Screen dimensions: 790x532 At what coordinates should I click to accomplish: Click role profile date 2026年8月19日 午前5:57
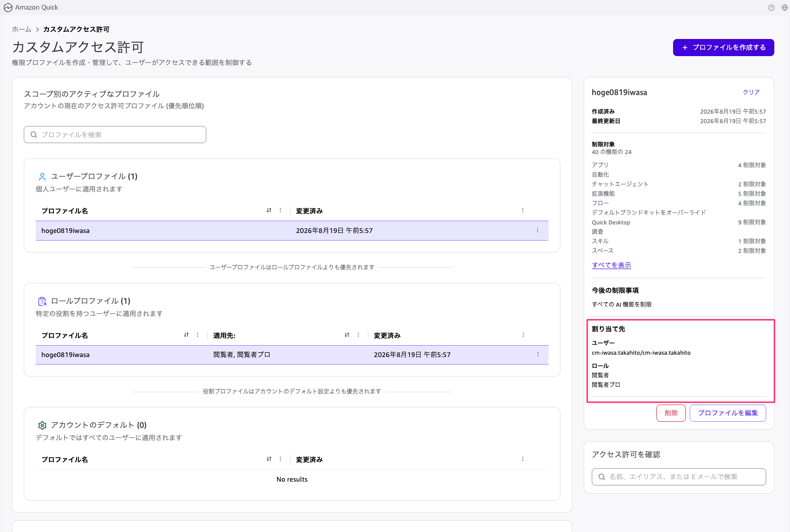point(412,355)
